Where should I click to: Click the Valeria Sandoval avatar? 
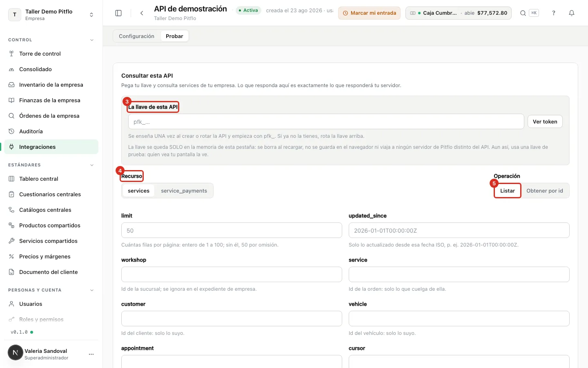coord(16,352)
